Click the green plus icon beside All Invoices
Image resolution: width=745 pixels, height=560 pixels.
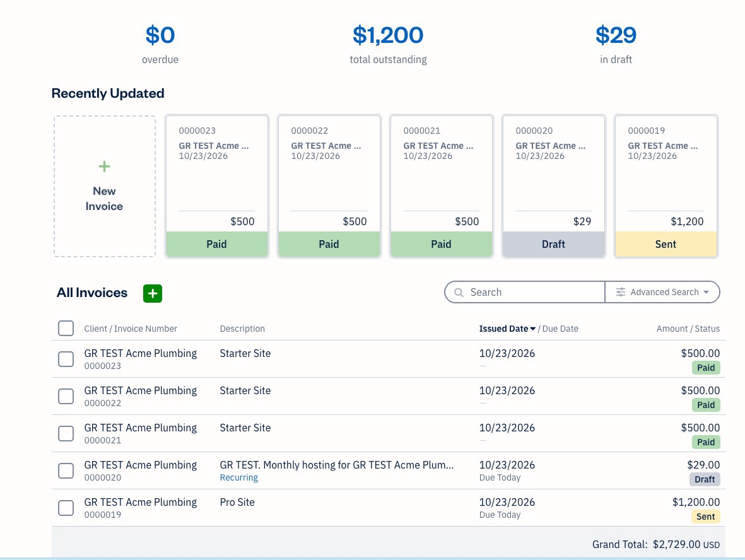pyautogui.click(x=153, y=293)
